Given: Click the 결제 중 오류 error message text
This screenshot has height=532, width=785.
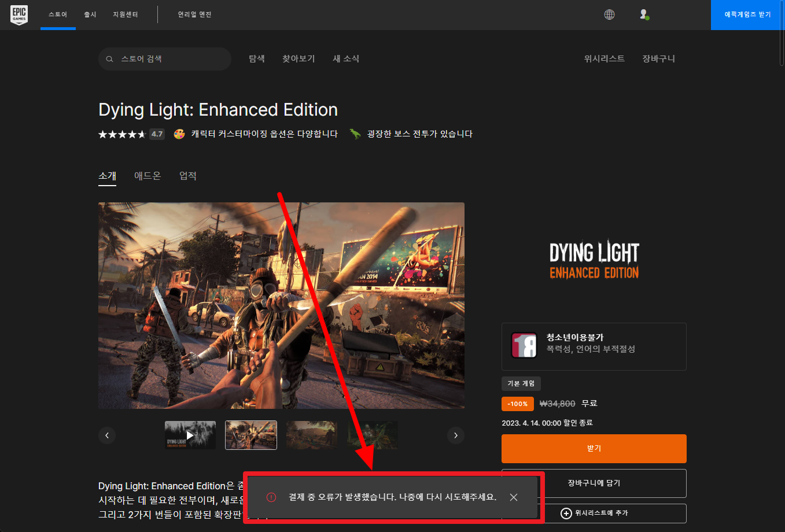Looking at the screenshot, I should (x=393, y=497).
